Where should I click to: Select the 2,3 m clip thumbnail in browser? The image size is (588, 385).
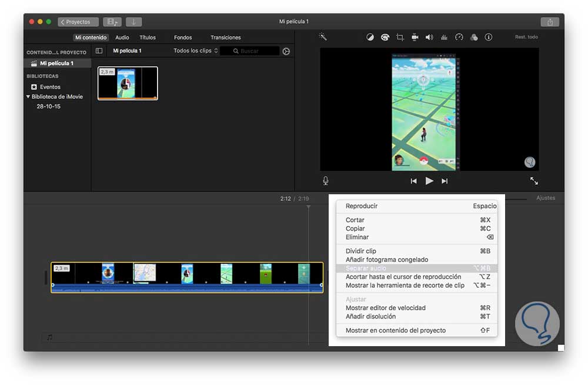coord(128,83)
